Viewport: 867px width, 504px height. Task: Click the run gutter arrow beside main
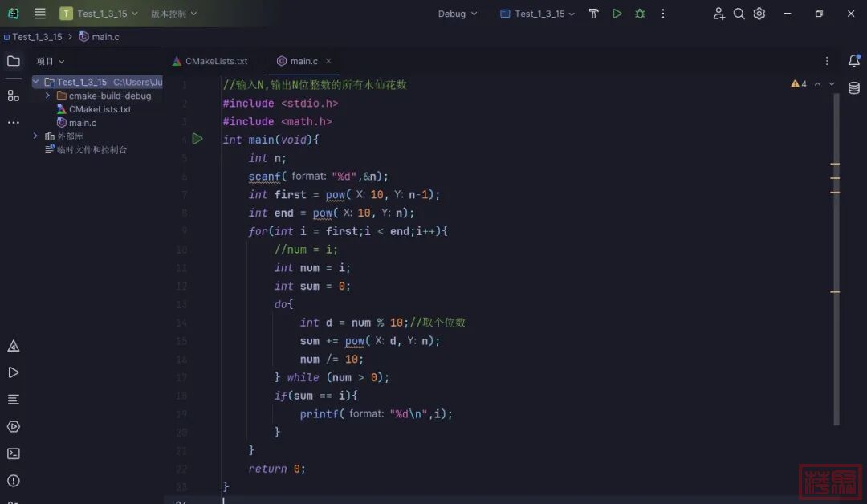197,140
